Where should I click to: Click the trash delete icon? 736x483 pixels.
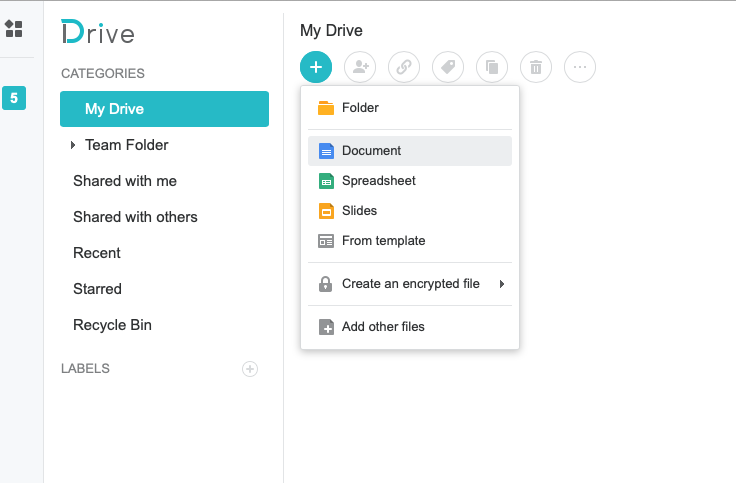(x=536, y=67)
